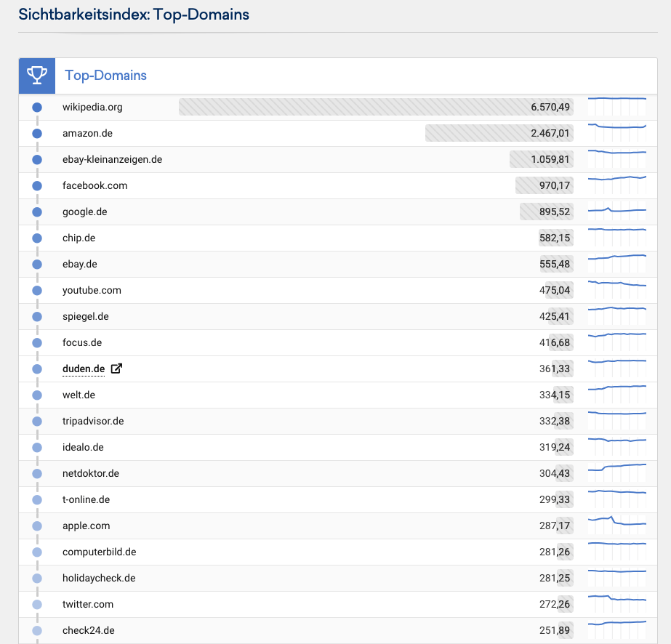
Task: Select the ebay-kleinanzeigen.de domain row
Action: point(338,160)
